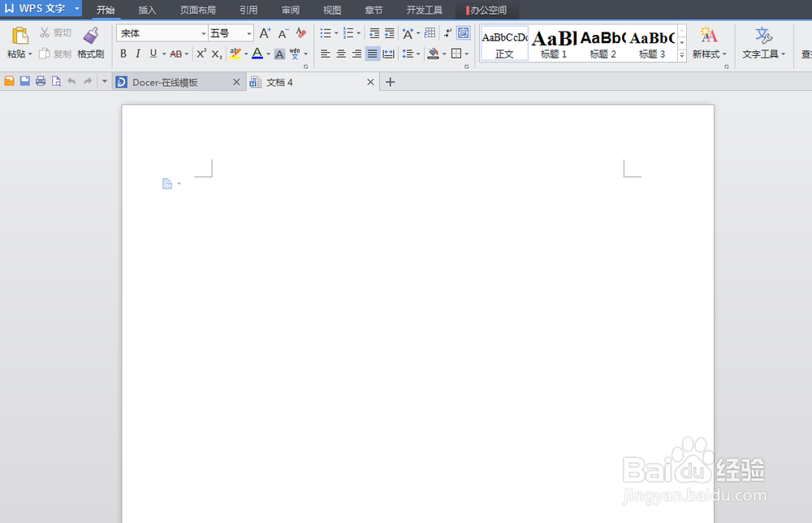Open the font size 五号 dropdown
The image size is (812, 523).
[249, 33]
